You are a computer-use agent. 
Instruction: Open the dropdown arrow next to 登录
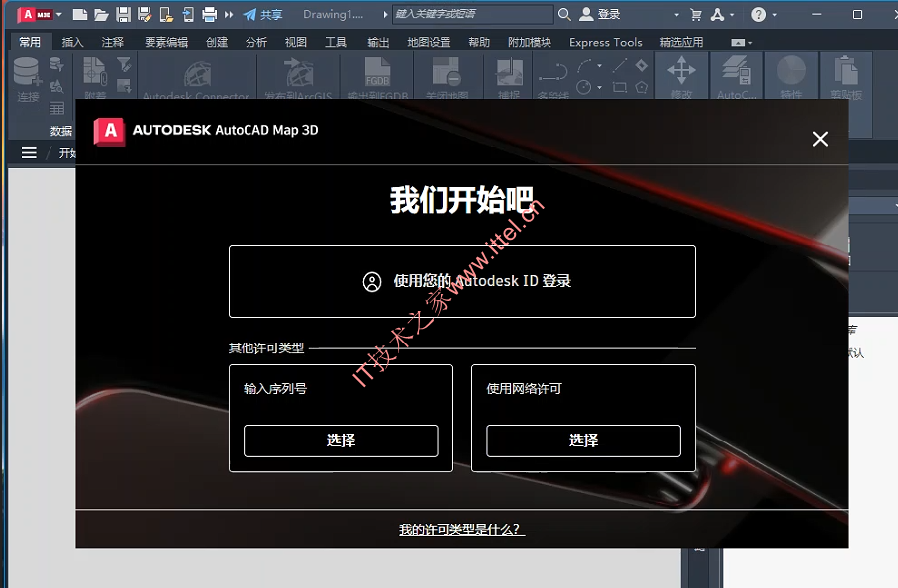tap(676, 14)
